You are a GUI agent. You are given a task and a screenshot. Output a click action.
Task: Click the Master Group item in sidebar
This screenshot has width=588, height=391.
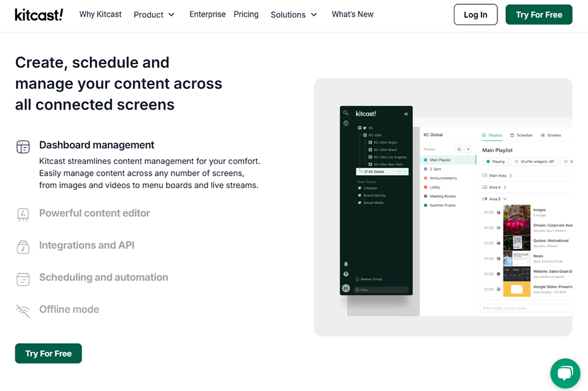369,279
